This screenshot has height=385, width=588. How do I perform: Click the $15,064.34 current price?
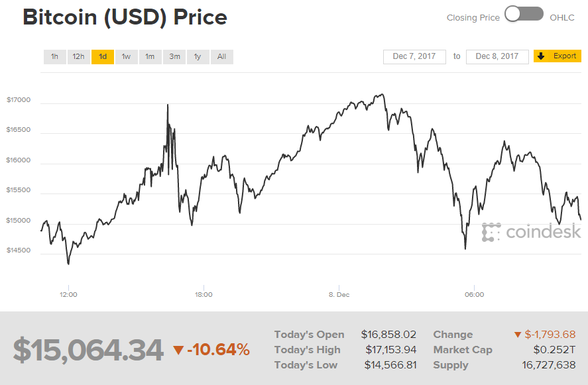point(88,350)
